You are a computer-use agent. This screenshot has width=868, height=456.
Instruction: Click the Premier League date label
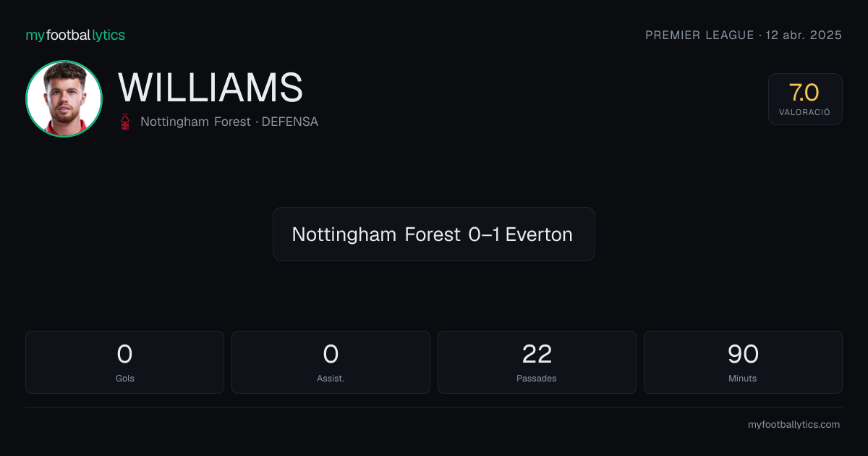(x=744, y=35)
